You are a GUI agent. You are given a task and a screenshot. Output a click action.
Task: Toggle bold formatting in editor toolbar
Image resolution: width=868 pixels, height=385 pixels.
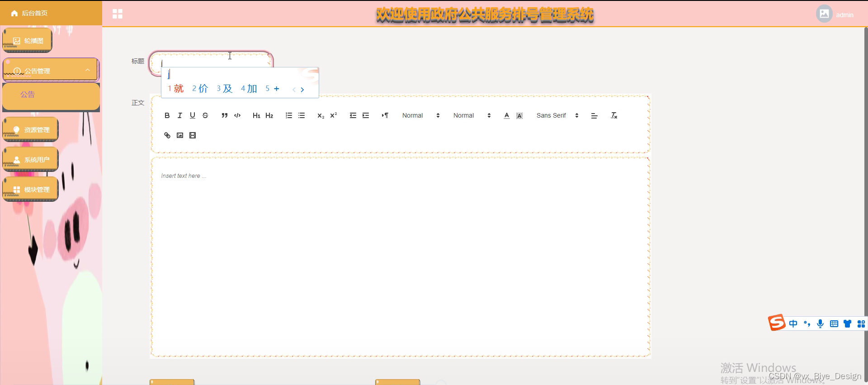click(x=167, y=115)
